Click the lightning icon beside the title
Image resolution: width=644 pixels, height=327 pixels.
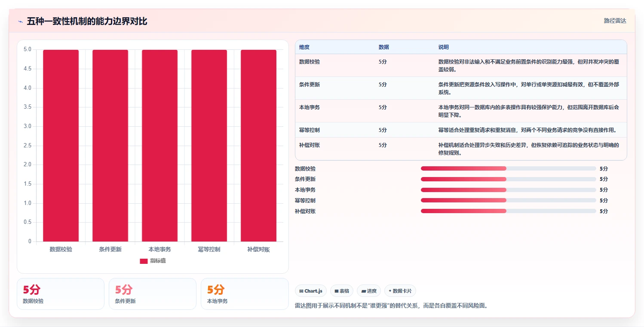click(21, 21)
